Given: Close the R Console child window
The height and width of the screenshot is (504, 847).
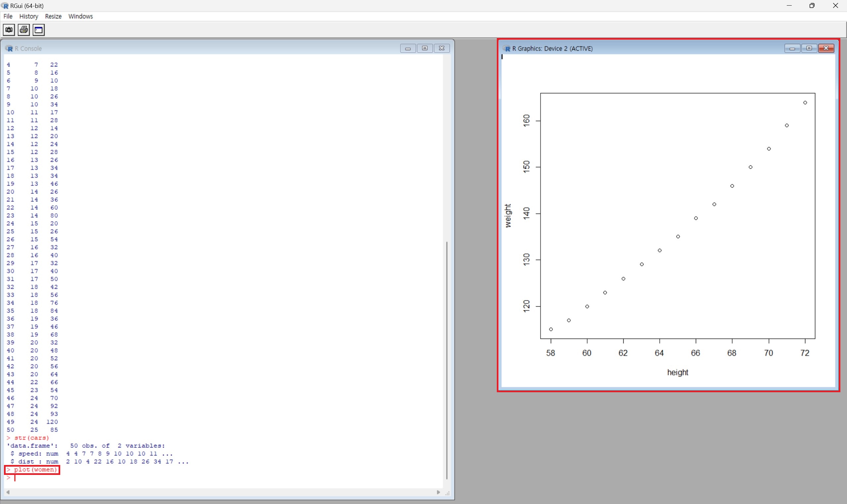Looking at the screenshot, I should click(x=442, y=49).
